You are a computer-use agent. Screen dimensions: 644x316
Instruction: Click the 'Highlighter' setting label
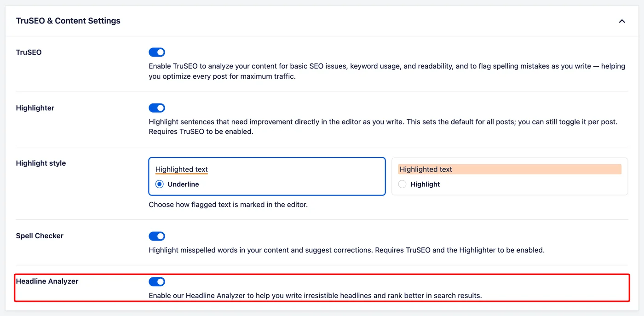(x=35, y=108)
